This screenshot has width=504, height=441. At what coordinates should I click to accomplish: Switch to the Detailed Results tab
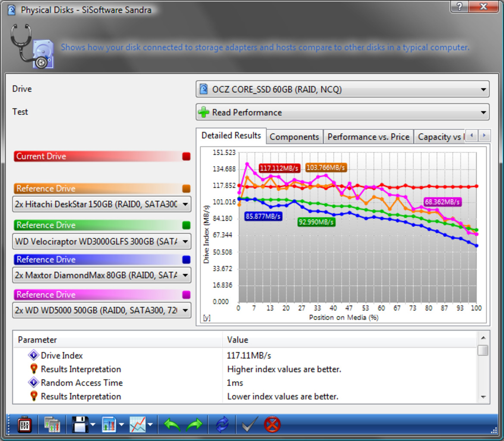pyautogui.click(x=231, y=136)
